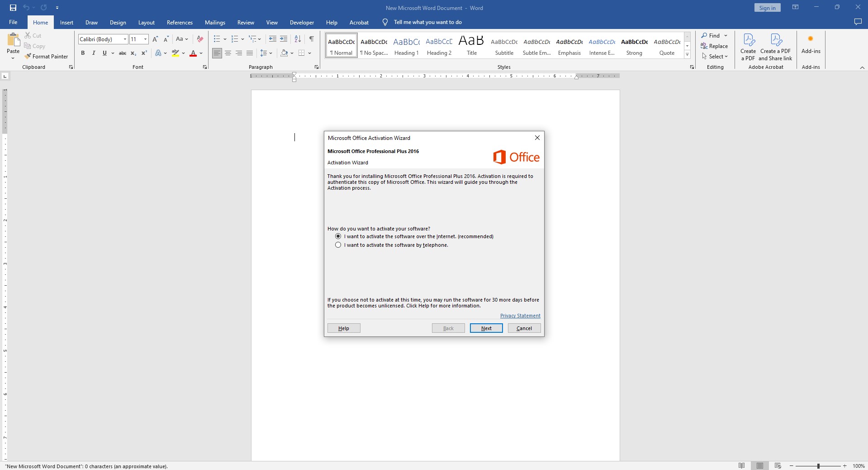This screenshot has height=470, width=868.
Task: Increase font size with grow icon
Action: point(155,39)
